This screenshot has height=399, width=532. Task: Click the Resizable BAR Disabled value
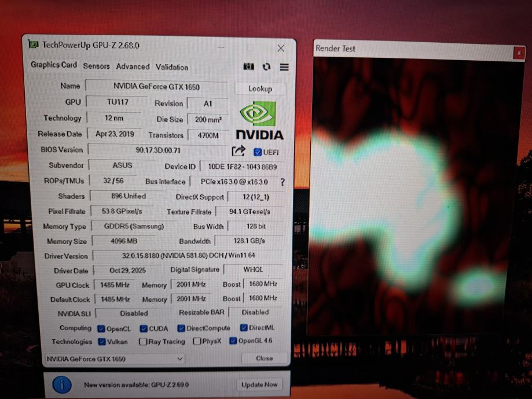[x=255, y=312]
